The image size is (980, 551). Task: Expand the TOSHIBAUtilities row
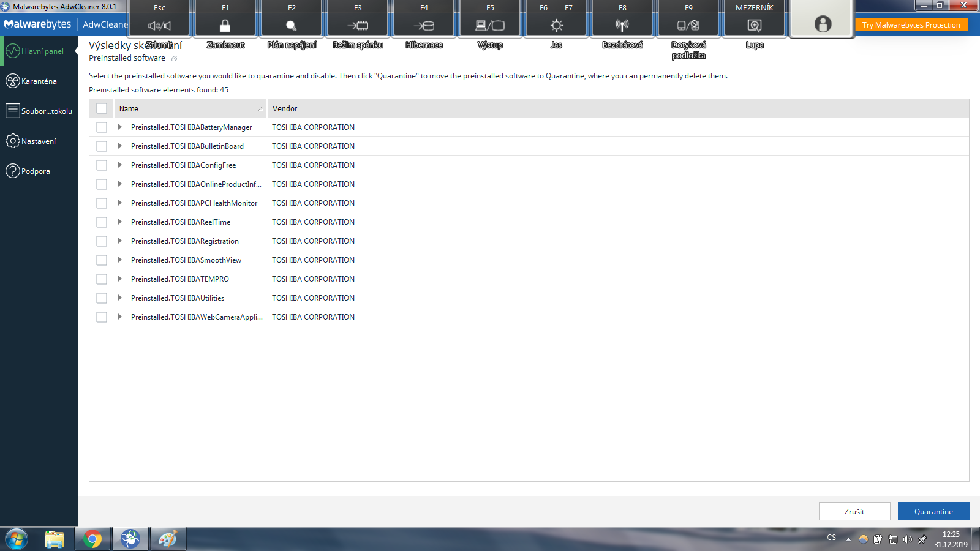119,298
